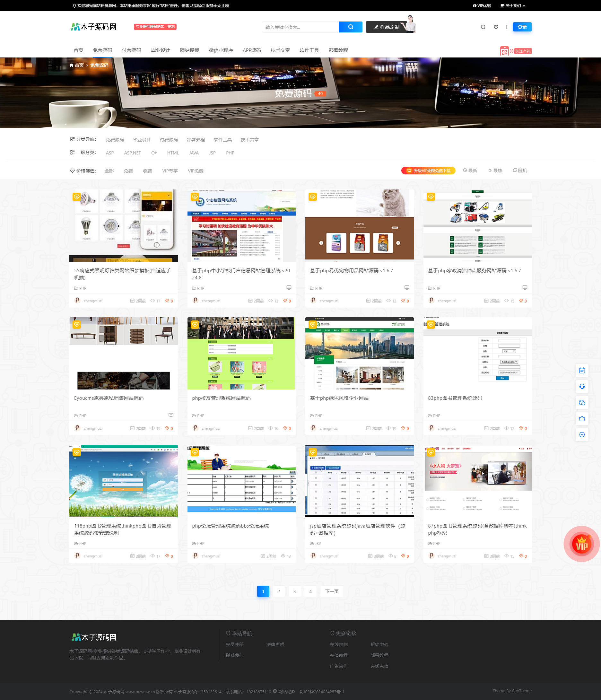This screenshot has width=601, height=700.
Task: Open the 毕业设计 nav menu item
Action: tap(161, 50)
